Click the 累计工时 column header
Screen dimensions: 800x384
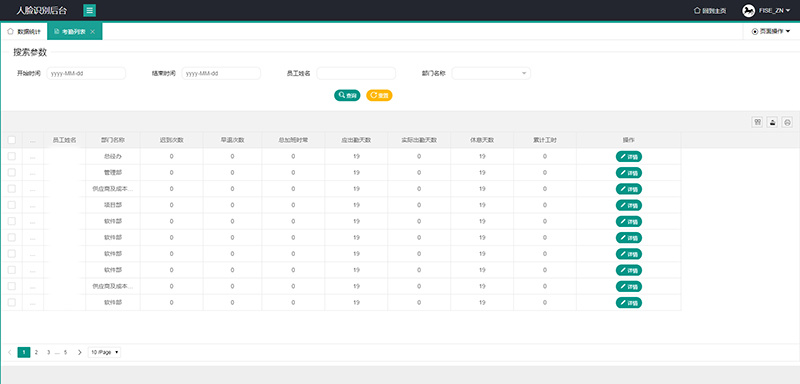tap(545, 140)
